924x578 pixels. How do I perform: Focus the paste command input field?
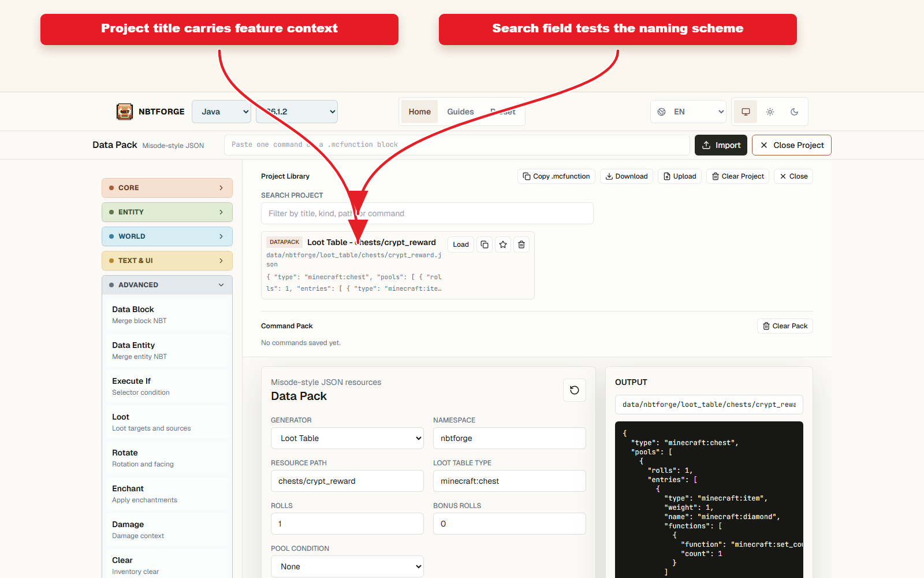[x=457, y=145]
